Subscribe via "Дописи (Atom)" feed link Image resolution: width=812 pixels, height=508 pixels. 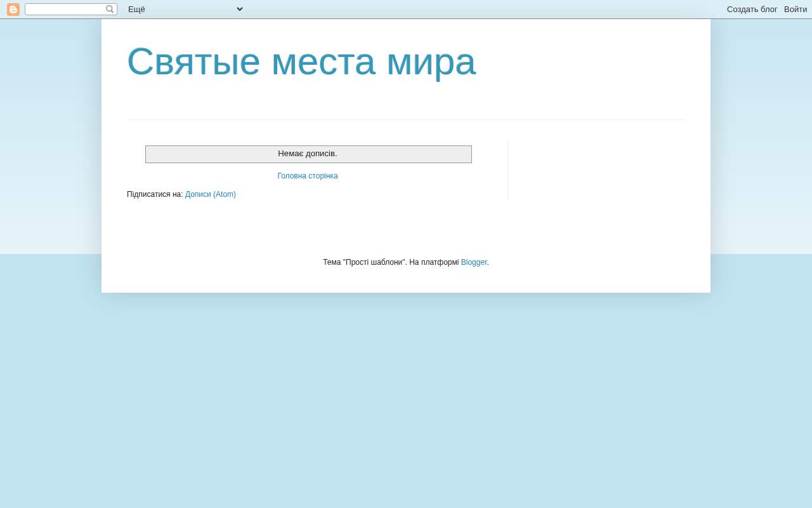pos(211,194)
